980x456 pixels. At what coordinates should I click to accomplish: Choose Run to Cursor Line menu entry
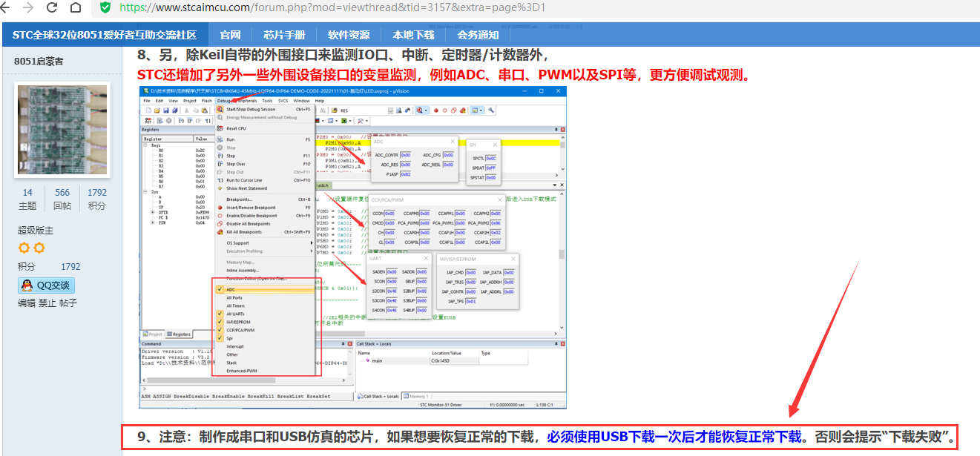265,180
